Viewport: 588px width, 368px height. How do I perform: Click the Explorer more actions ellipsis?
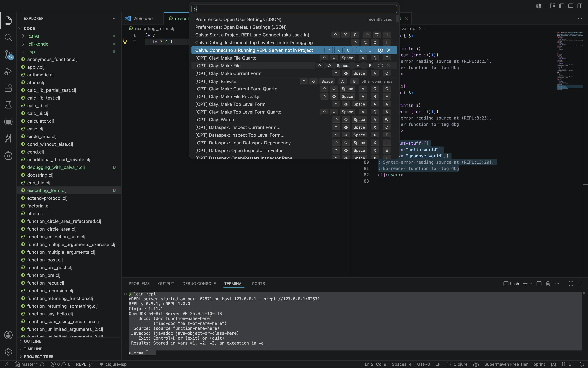point(113,19)
